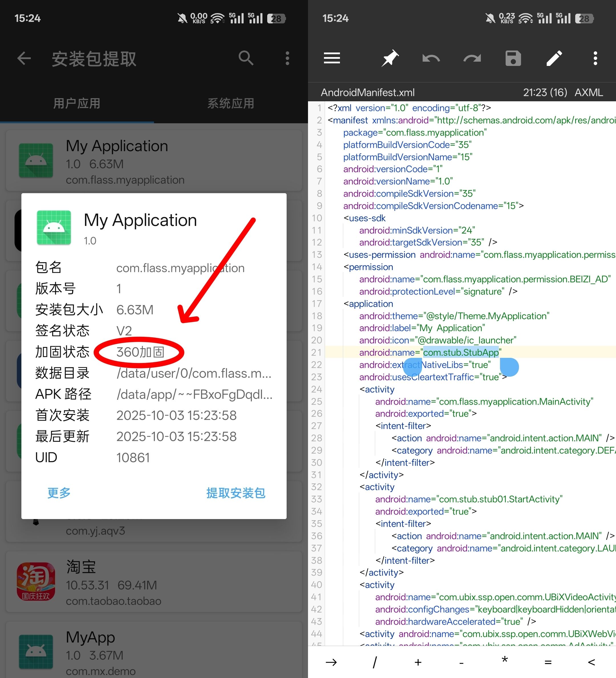Place cursor on platformBuildVersionCode line
This screenshot has height=678, width=616.
pyautogui.click(x=407, y=145)
